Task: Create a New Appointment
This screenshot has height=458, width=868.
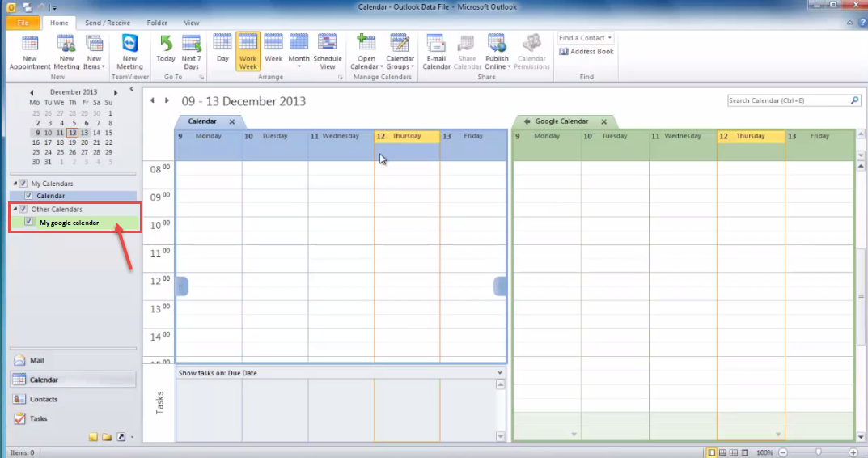Action: coord(29,52)
